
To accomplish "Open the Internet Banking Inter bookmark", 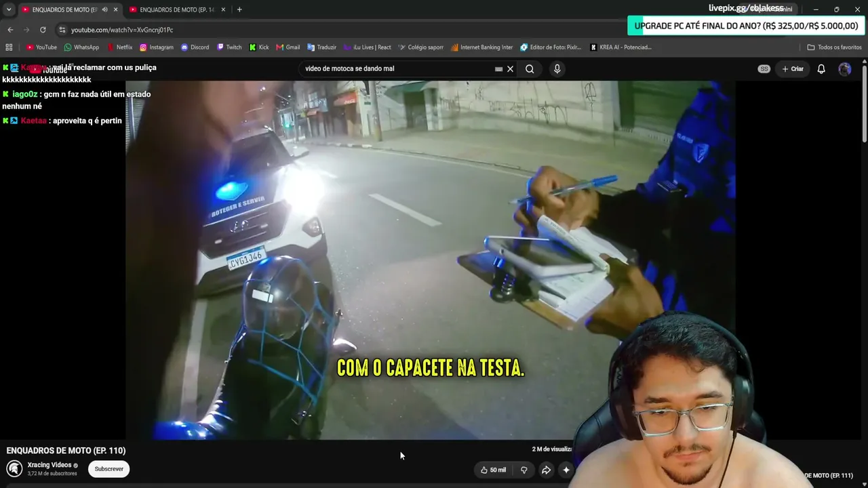I will [481, 47].
